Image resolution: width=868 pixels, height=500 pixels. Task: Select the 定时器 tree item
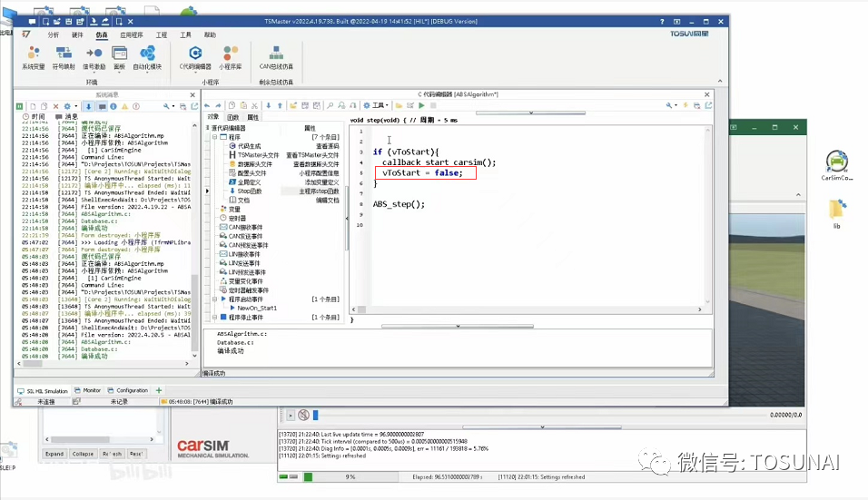coord(237,218)
